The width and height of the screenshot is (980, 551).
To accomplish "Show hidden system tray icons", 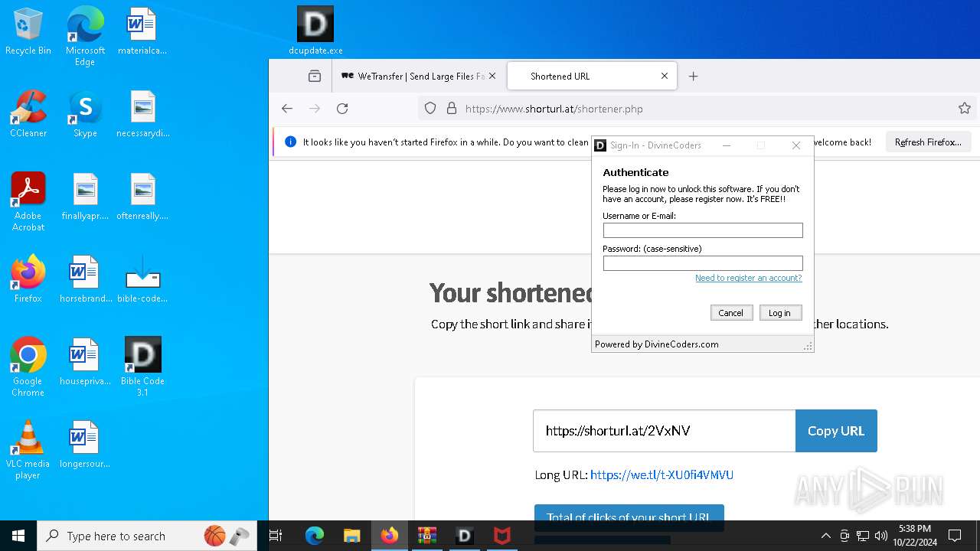I will tap(825, 536).
